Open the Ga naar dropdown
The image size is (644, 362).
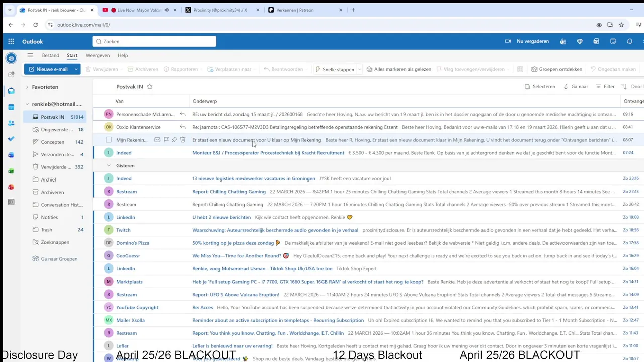[x=576, y=87]
